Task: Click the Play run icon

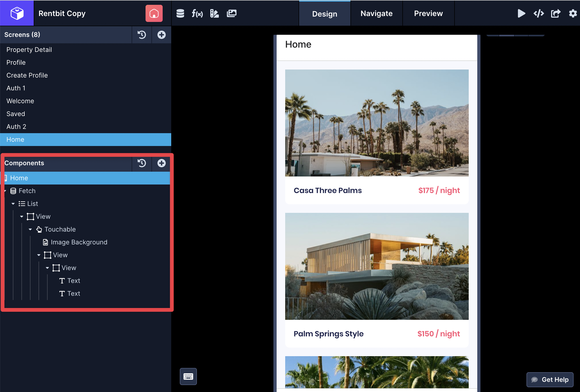Action: 521,13
